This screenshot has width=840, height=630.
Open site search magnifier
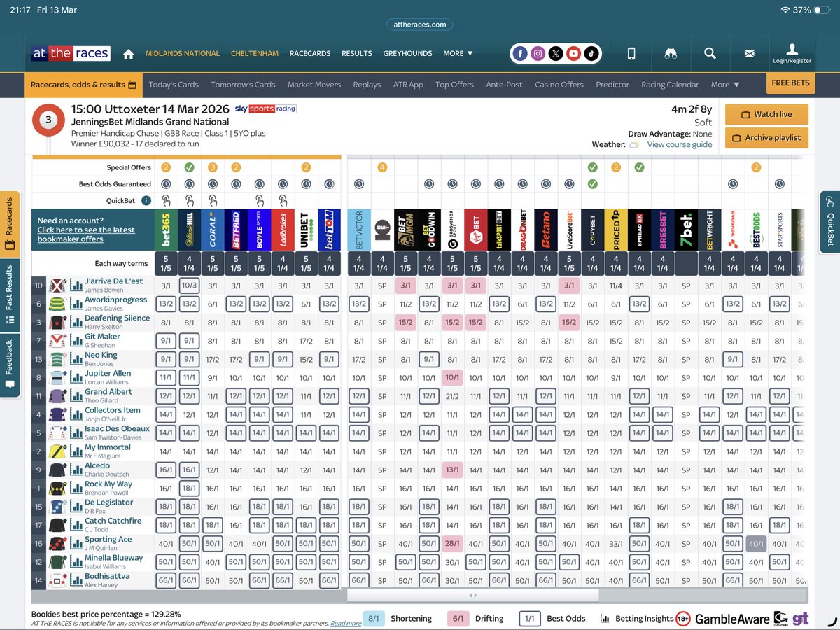(x=710, y=54)
